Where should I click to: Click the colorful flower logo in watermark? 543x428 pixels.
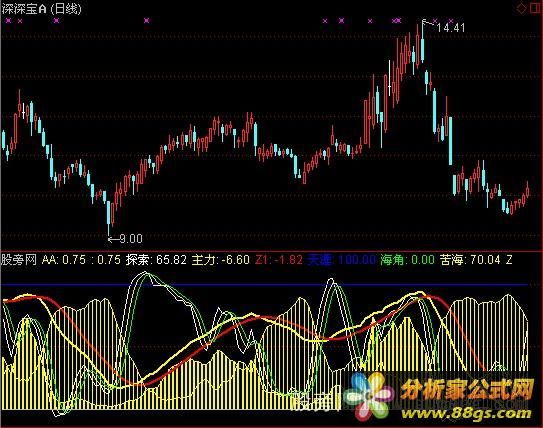pos(369,396)
